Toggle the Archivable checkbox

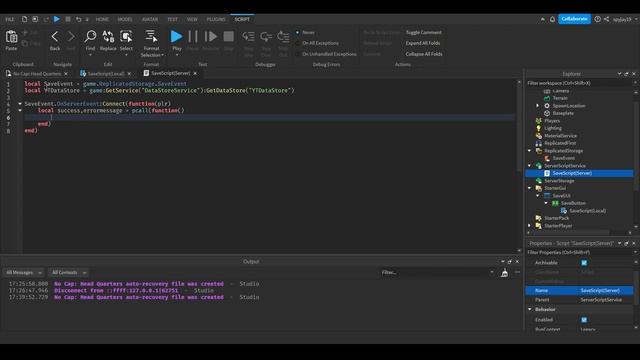(x=584, y=263)
